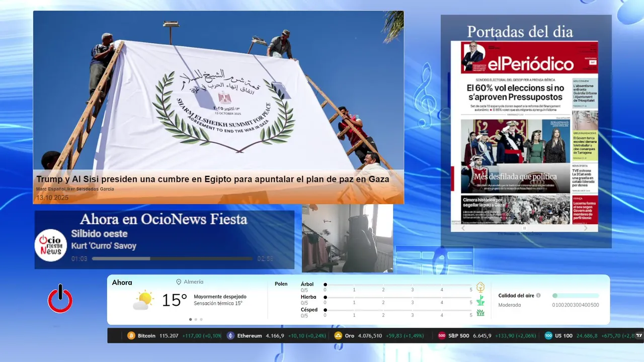
Task: Click the S&P 500 red badge icon
Action: tap(442, 336)
